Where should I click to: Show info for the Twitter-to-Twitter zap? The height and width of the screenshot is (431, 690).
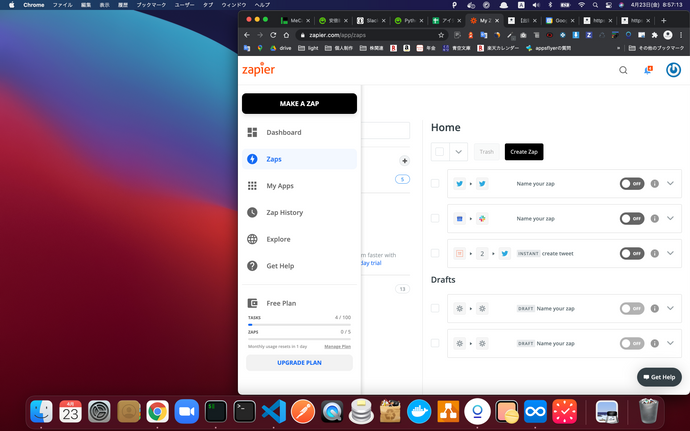pyautogui.click(x=655, y=184)
